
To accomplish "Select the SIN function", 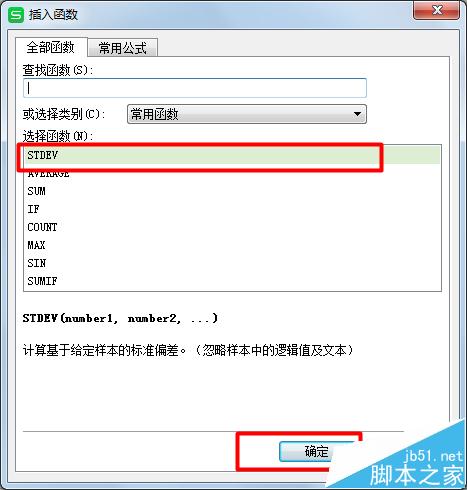I will coord(232,263).
